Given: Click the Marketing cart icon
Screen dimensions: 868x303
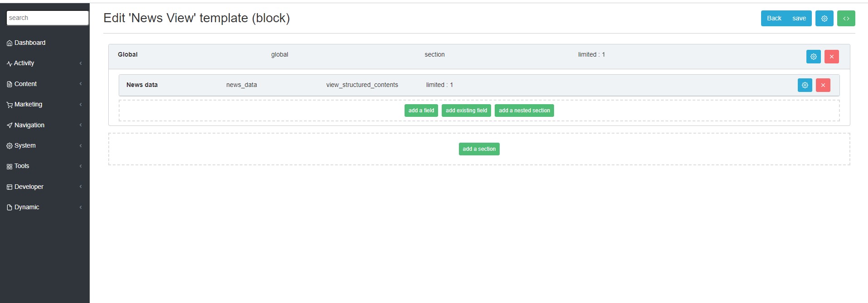Looking at the screenshot, I should (x=10, y=105).
